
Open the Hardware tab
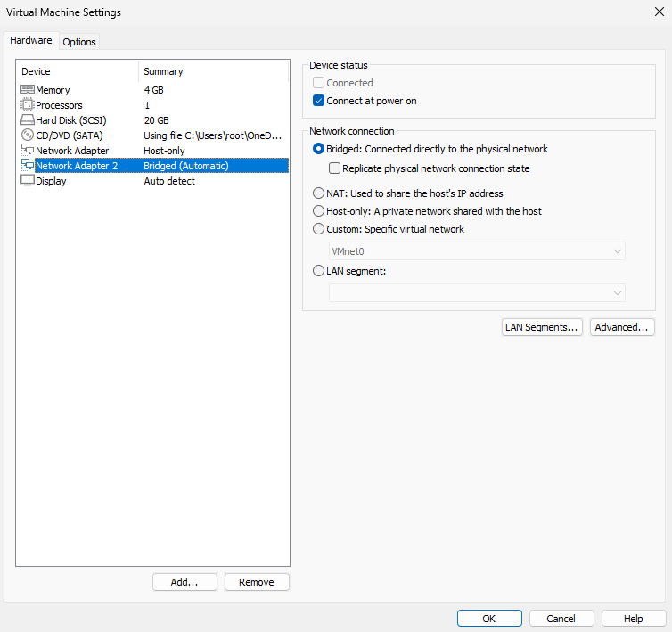[31, 41]
